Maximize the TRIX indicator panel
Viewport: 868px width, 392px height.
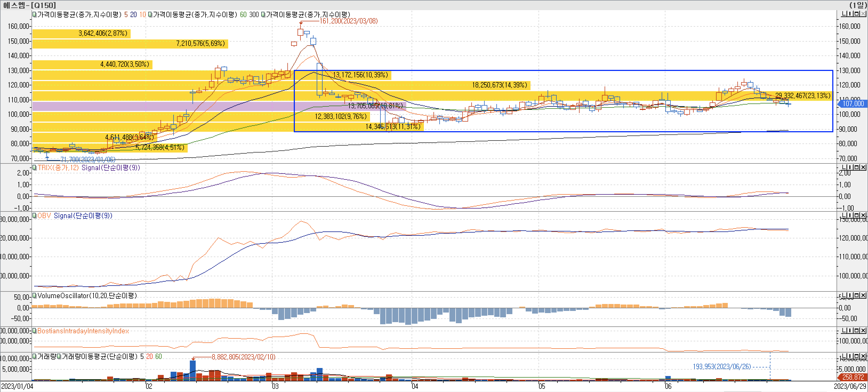[x=857, y=167]
